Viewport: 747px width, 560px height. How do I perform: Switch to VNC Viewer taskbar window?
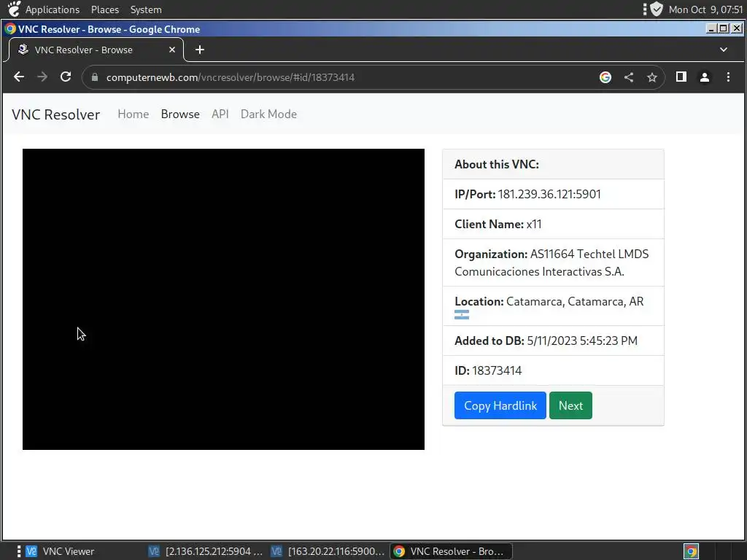pos(60,551)
